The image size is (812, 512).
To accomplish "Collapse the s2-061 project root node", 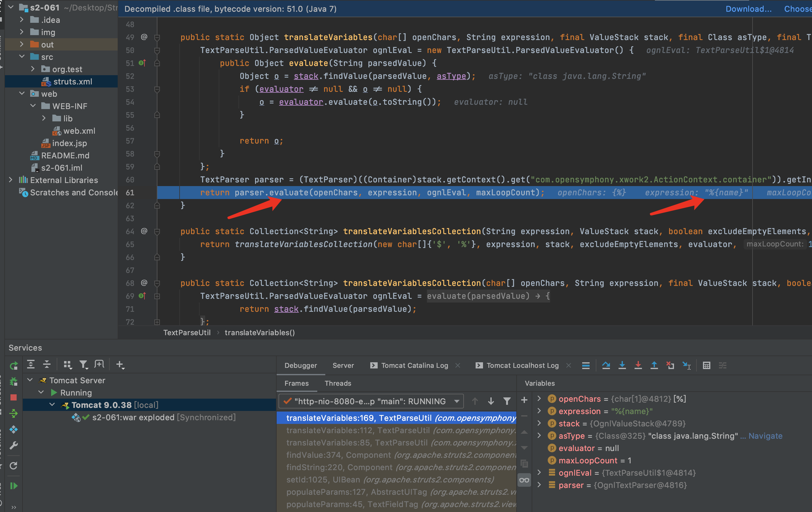I will [x=11, y=7].
